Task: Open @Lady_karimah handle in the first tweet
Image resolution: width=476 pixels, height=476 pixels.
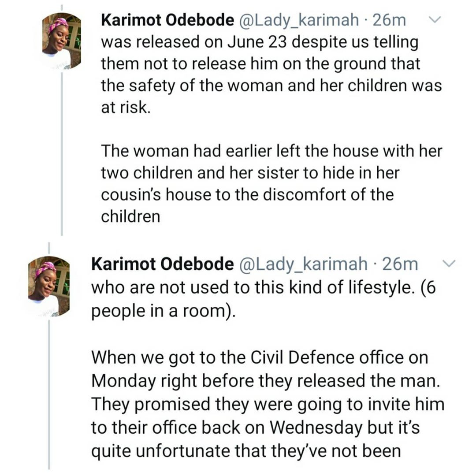Action: click(299, 20)
